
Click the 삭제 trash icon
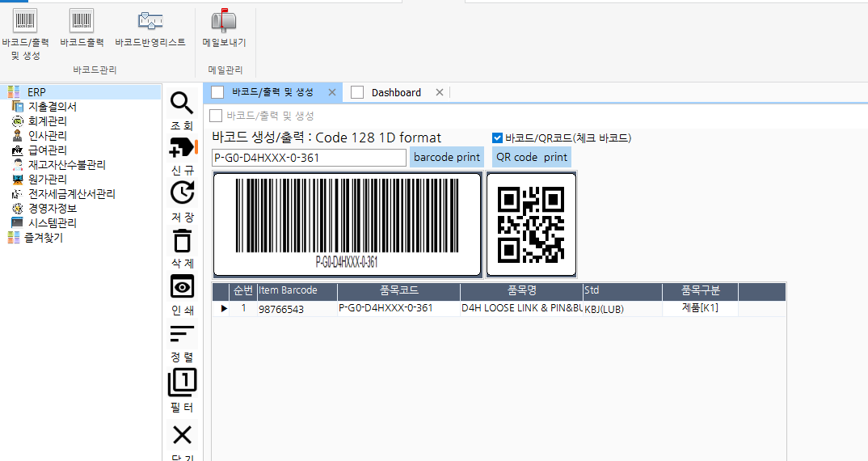tap(182, 241)
